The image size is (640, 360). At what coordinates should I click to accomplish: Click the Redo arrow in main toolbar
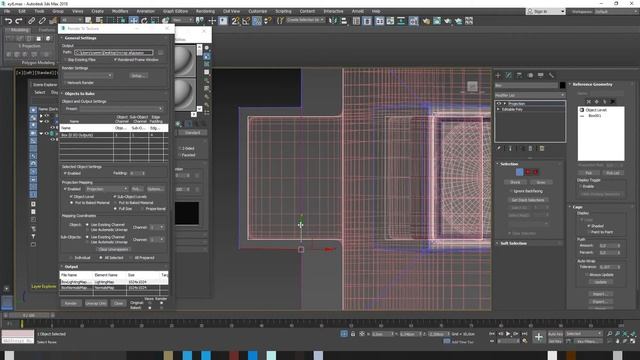point(19,21)
